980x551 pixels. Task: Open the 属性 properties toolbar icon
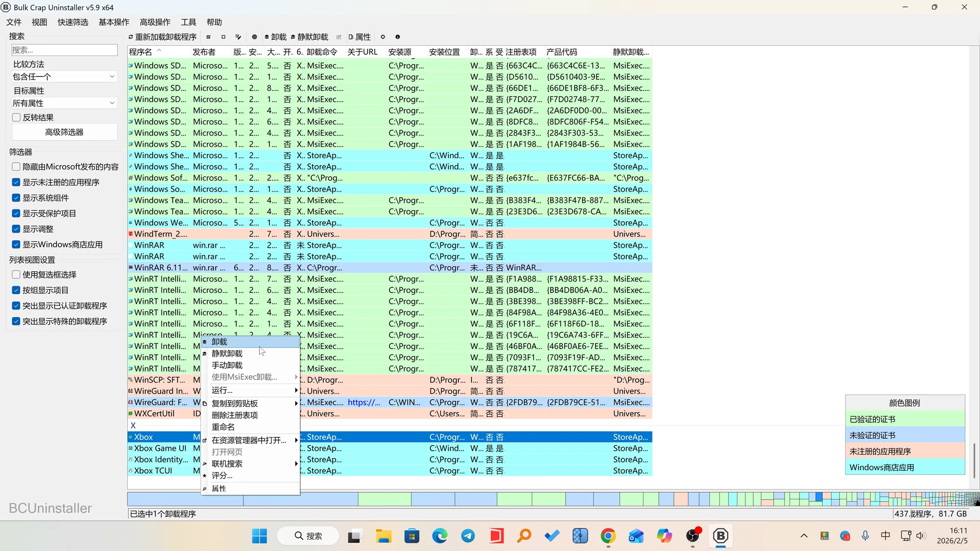[x=359, y=37]
